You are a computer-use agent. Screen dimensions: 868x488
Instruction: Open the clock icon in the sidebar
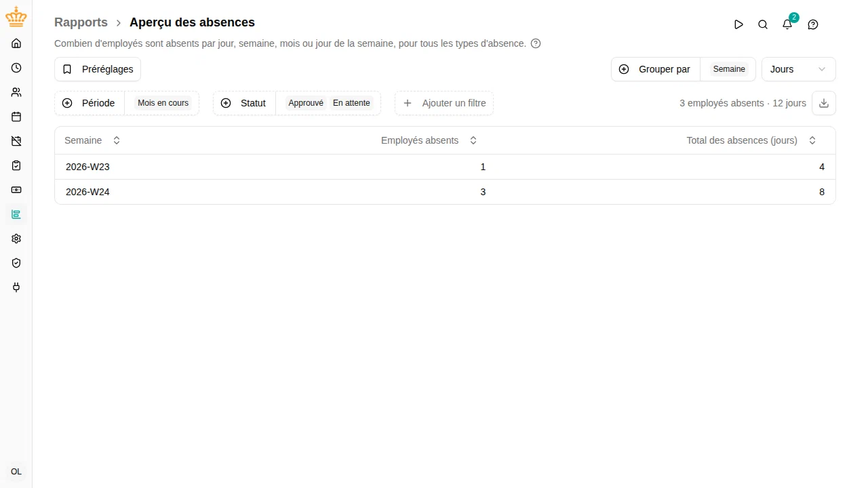(x=16, y=68)
